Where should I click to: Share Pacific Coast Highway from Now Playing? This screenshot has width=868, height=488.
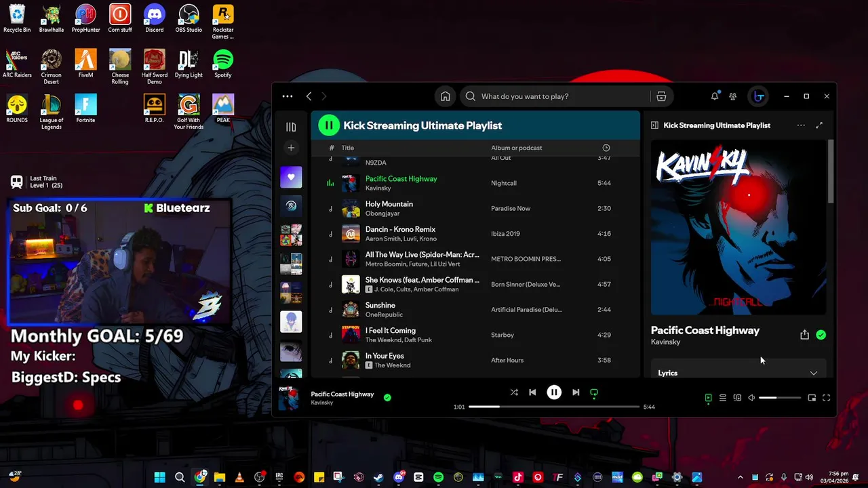[804, 335]
